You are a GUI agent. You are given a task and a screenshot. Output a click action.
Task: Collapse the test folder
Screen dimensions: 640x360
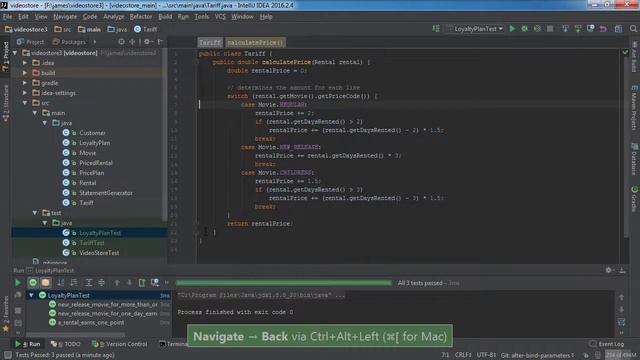(x=35, y=213)
